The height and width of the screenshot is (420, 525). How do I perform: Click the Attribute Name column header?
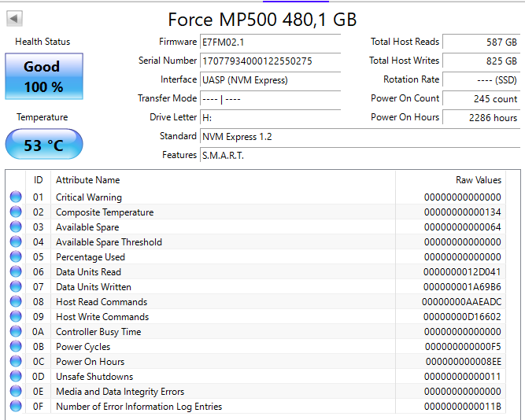(87, 180)
